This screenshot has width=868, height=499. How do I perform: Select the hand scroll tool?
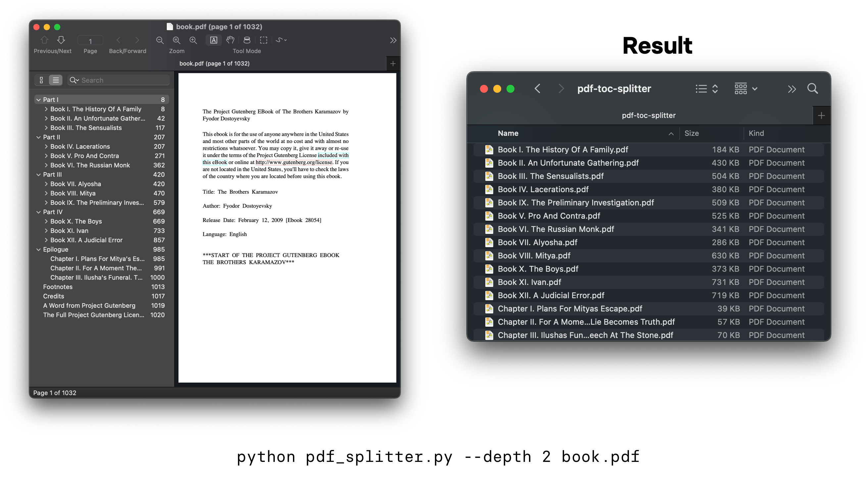pos(230,40)
